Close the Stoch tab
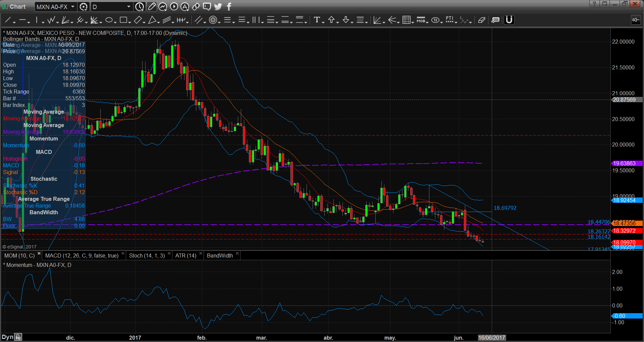Viewport: 644px width, 342px height. coord(169,253)
